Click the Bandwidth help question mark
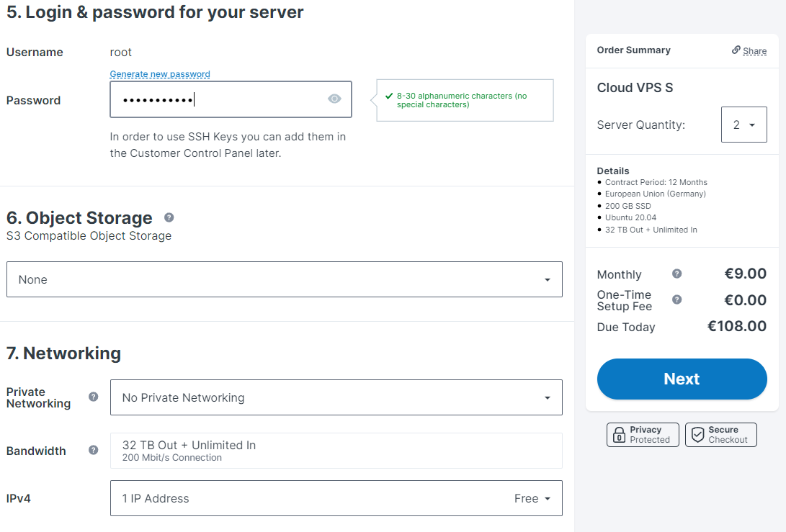Screen dimensions: 786x532 click(93, 450)
